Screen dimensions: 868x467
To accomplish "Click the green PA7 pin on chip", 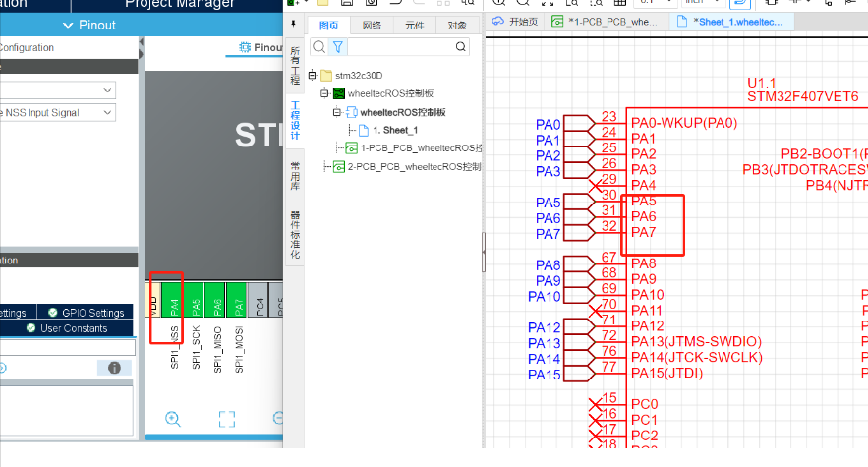I will pyautogui.click(x=237, y=300).
